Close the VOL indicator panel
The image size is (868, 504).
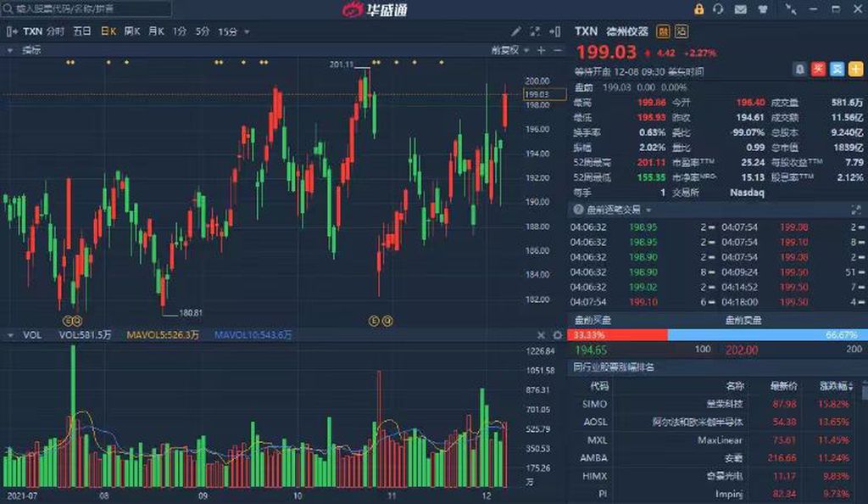pos(541,335)
